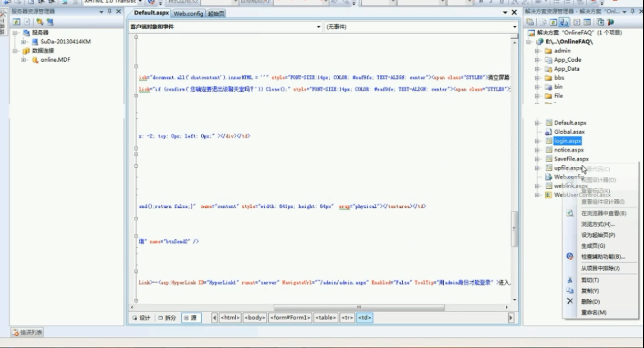The image size is (644, 348).
Task: Expand the admin folder in Solution Explorer
Action: pyautogui.click(x=537, y=51)
